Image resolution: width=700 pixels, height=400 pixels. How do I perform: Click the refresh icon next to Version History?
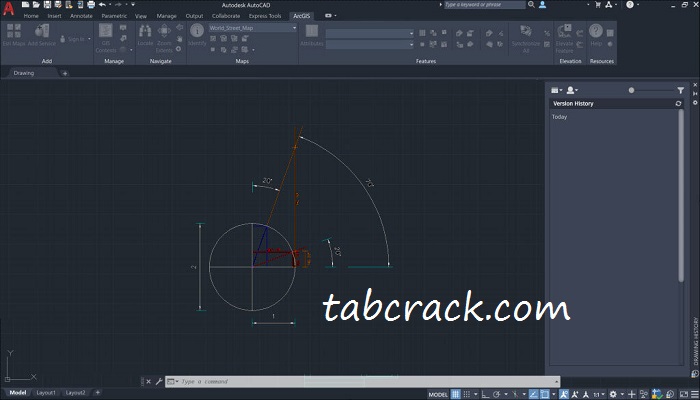point(678,104)
